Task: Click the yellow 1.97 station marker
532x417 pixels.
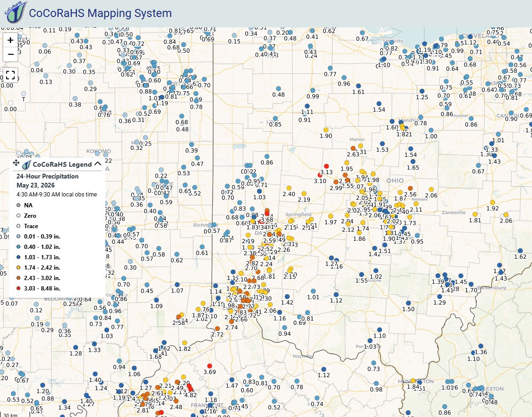Action: pyautogui.click(x=331, y=216)
